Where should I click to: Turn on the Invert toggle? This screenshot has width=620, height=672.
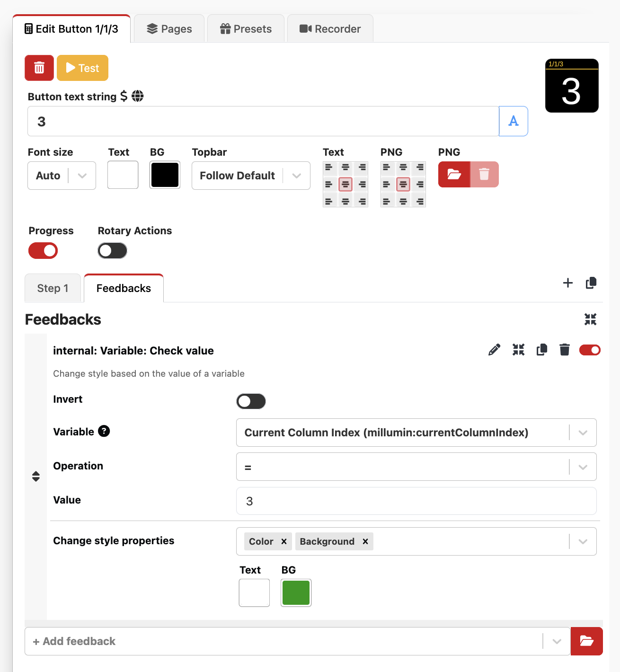251,401
